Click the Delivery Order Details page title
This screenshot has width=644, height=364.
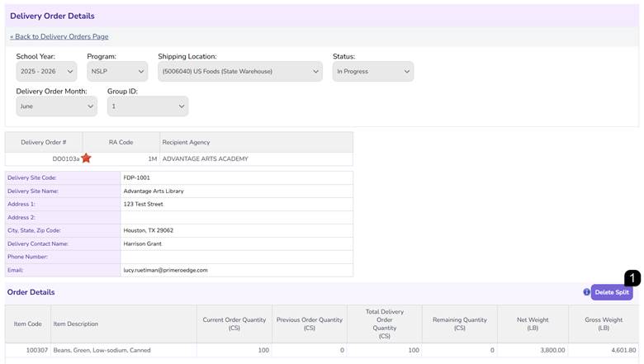pos(52,16)
